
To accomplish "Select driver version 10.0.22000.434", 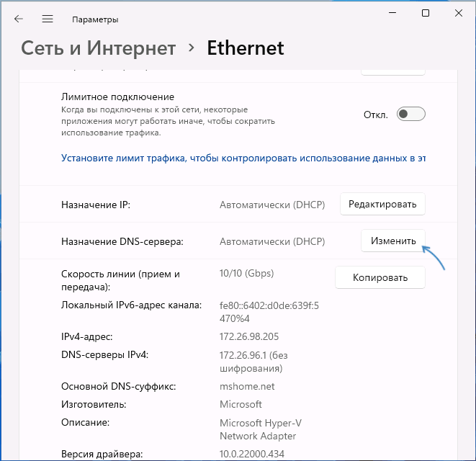I will pyautogui.click(x=252, y=454).
